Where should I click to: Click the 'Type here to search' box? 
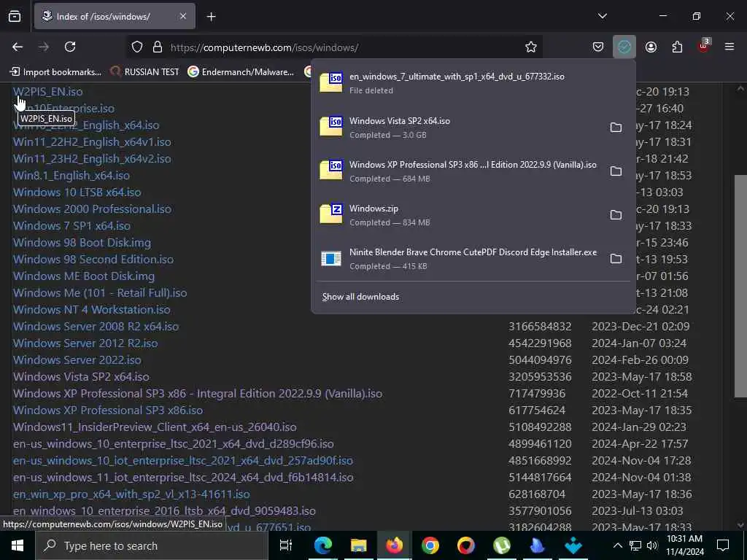click(152, 545)
